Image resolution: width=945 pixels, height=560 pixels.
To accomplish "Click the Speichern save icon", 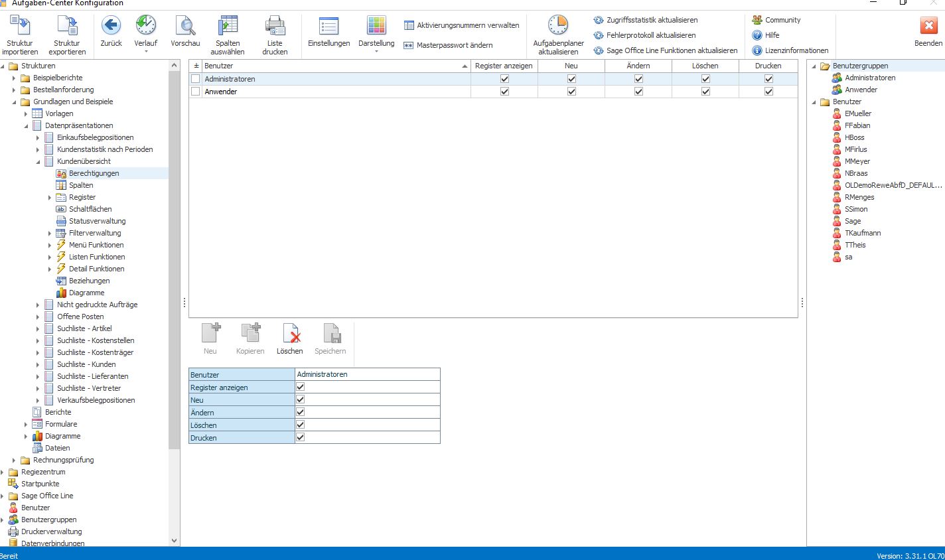I will click(x=330, y=333).
